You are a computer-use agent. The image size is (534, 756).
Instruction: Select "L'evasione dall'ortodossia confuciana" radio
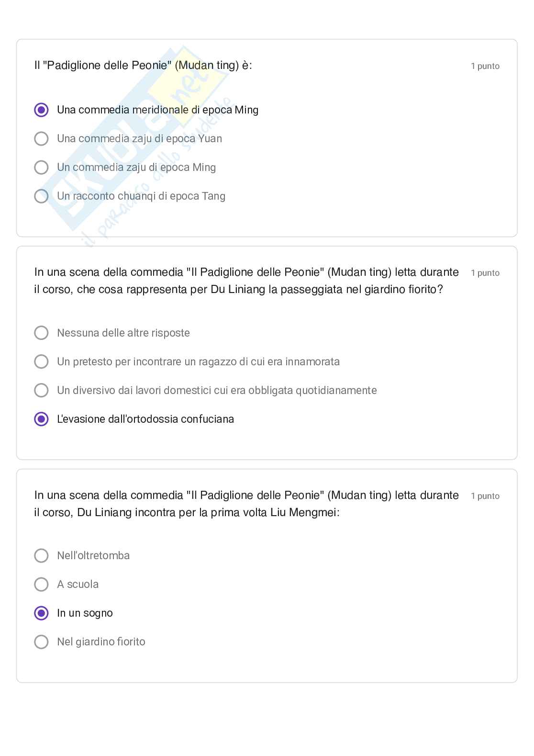pyautogui.click(x=42, y=419)
